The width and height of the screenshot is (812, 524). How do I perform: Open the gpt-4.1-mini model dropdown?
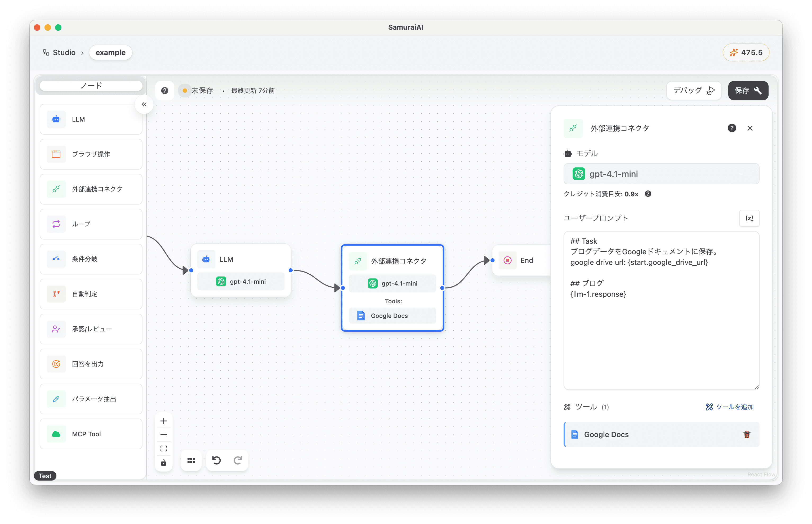pyautogui.click(x=661, y=174)
